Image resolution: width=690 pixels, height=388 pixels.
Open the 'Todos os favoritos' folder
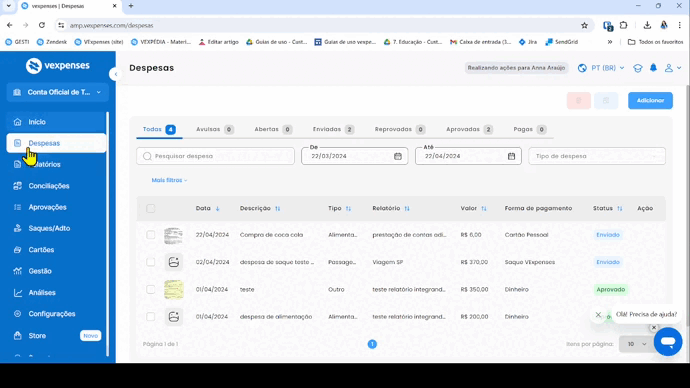(655, 42)
